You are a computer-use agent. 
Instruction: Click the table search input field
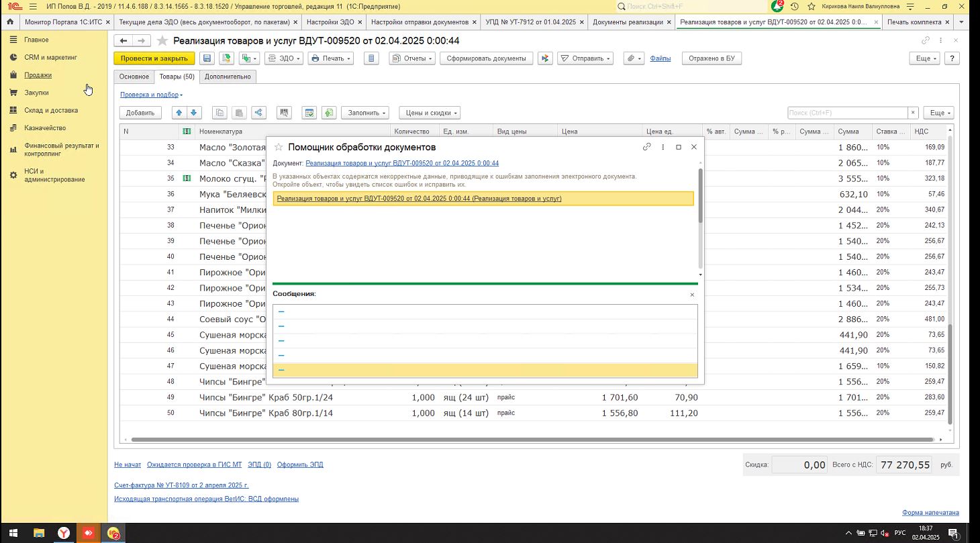click(x=847, y=113)
